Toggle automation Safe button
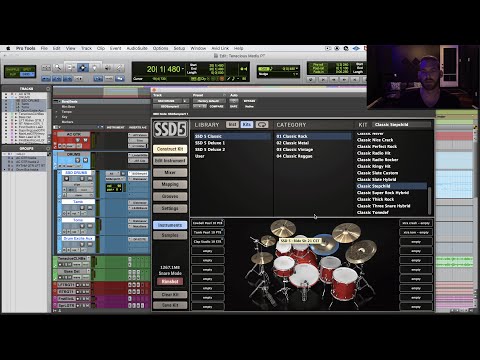 [234, 106]
